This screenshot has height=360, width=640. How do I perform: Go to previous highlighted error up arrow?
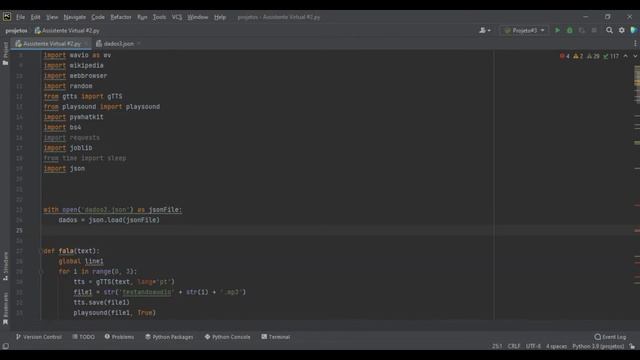click(x=625, y=56)
